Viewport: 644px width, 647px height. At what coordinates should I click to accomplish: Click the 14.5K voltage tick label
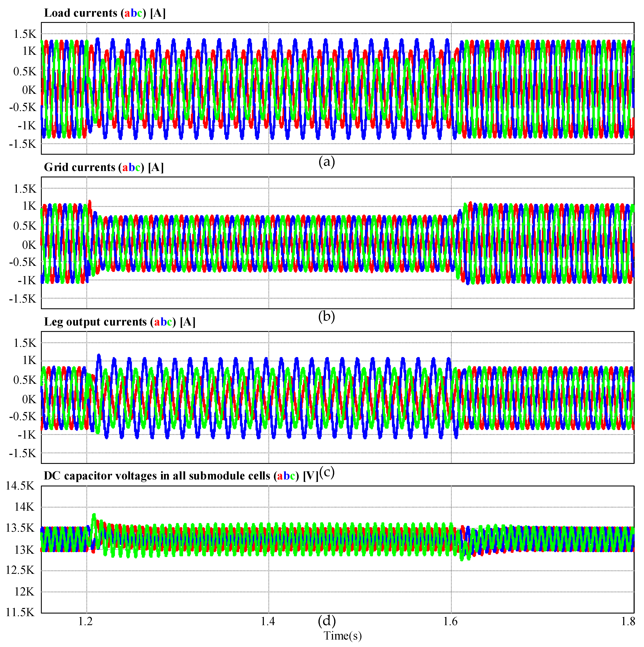[x=20, y=486]
